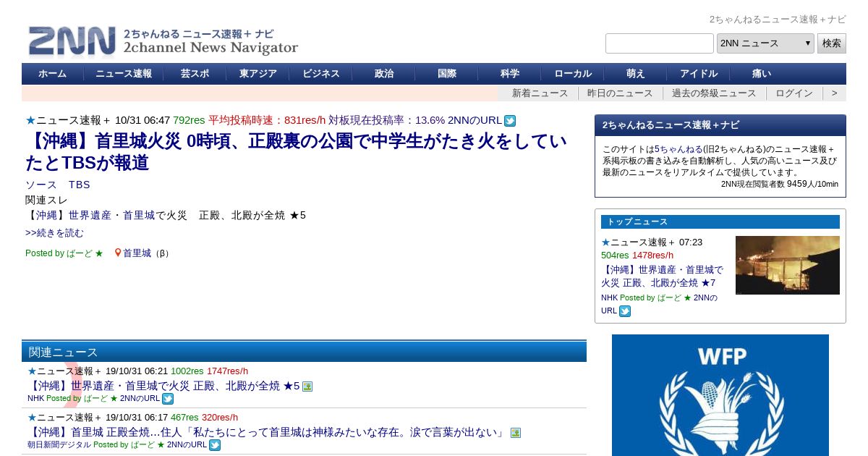The image size is (868, 456).
Task: Click 1002res count in 06:21 related row
Action: pyautogui.click(x=187, y=371)
